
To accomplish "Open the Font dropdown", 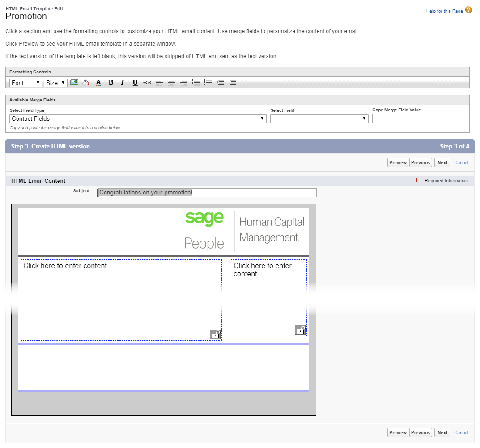I will [26, 83].
